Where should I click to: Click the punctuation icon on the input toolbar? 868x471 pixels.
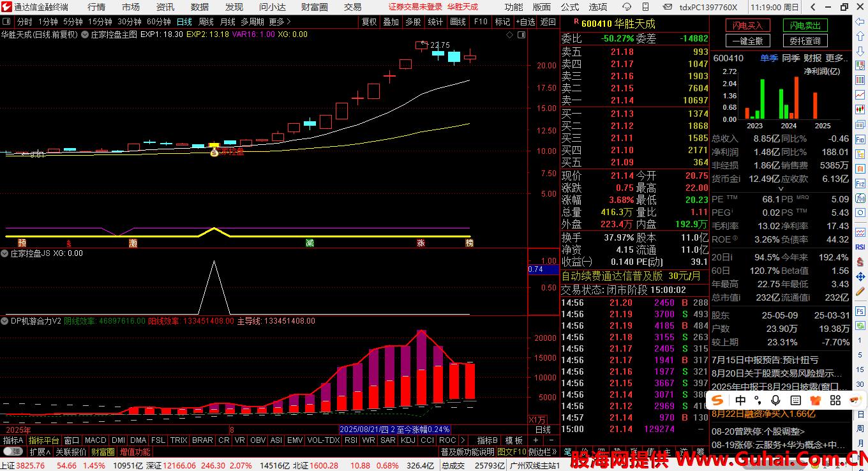(758, 400)
